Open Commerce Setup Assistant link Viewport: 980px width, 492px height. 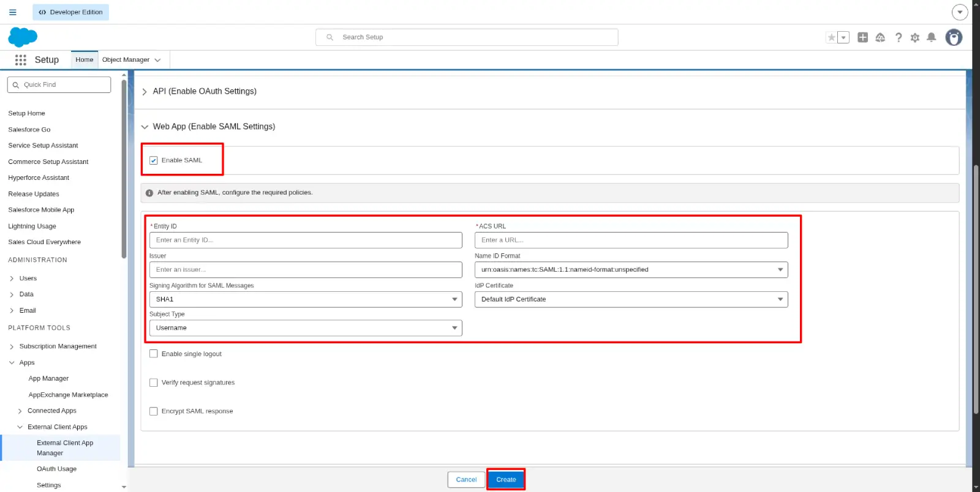pyautogui.click(x=48, y=162)
